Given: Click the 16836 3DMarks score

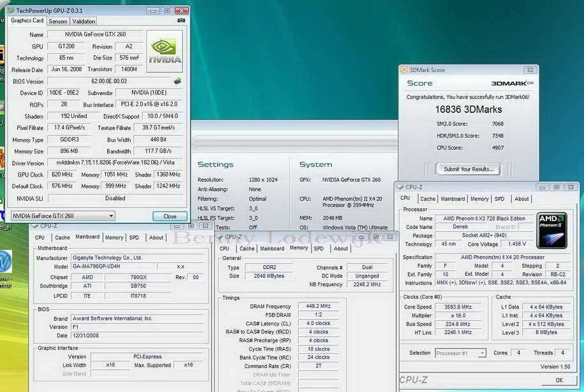Looking at the screenshot, I should 469,110.
